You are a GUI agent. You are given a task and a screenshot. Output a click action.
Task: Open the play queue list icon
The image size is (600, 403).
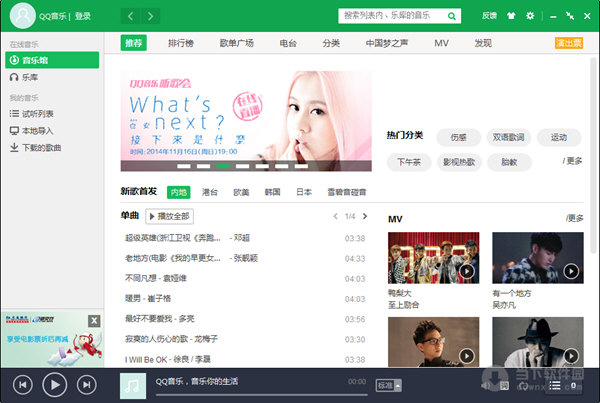click(x=555, y=385)
